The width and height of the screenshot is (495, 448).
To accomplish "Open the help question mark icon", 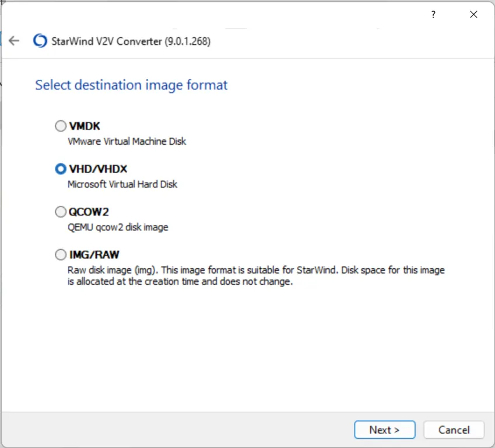I will tap(433, 15).
